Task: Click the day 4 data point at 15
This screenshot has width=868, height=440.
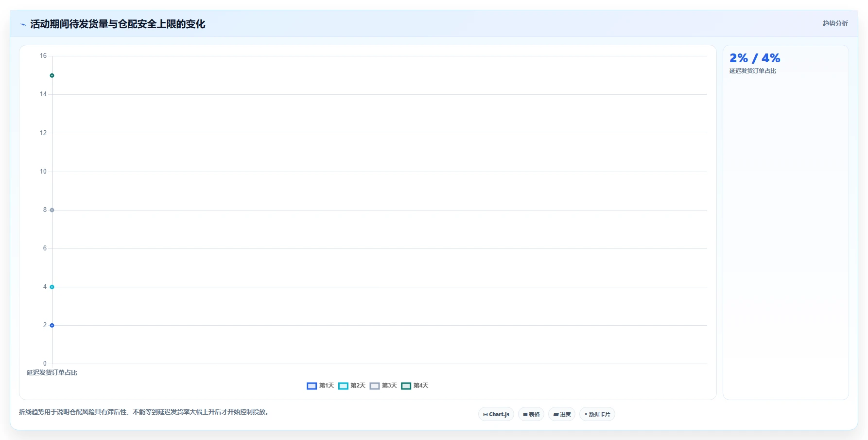Action: pyautogui.click(x=52, y=75)
